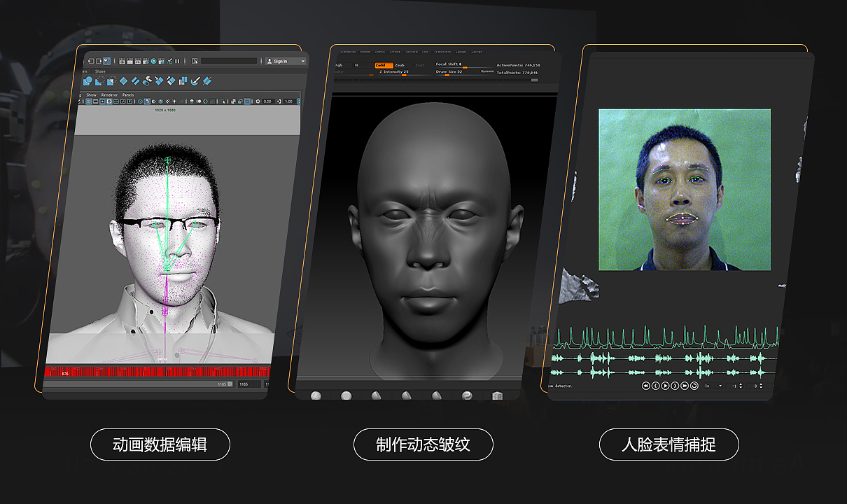The height and width of the screenshot is (504, 847).
Task: Enable the Zadd sculpt mode
Action: [x=383, y=65]
